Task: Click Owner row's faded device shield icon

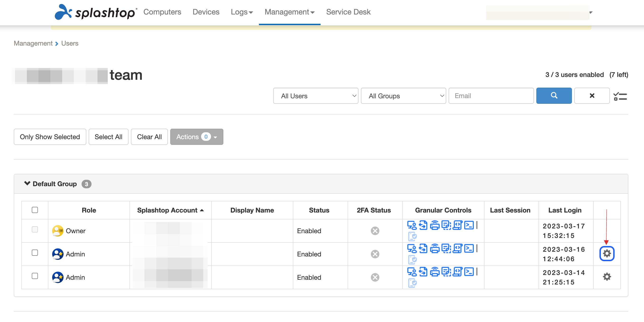Action: click(412, 236)
